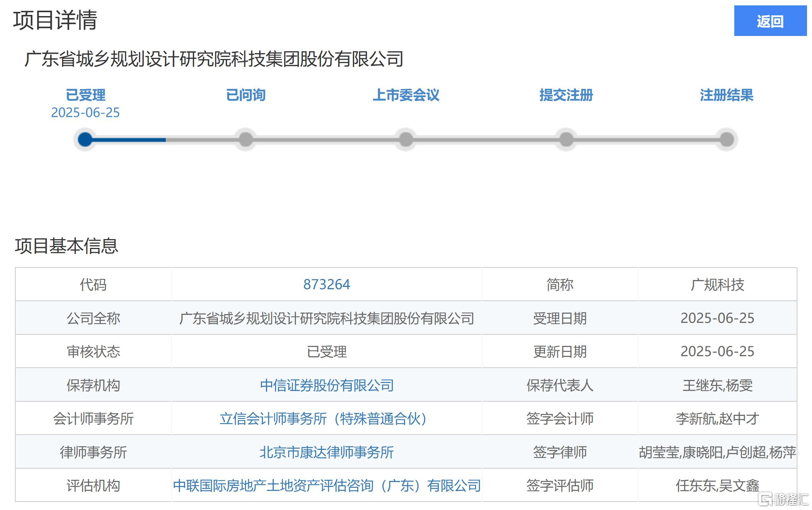812x510 pixels.
Task: Open the 中联国际房地产土地资产评估咨询 link
Action: pyautogui.click(x=327, y=486)
